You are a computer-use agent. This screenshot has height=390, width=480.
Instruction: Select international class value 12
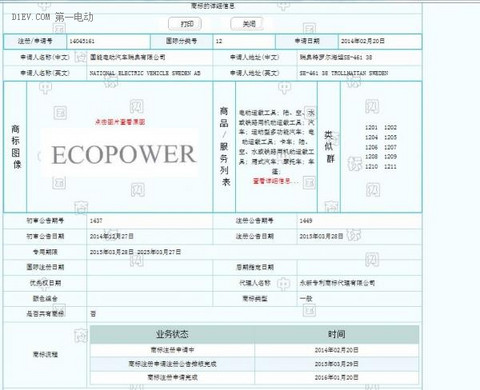(219, 41)
